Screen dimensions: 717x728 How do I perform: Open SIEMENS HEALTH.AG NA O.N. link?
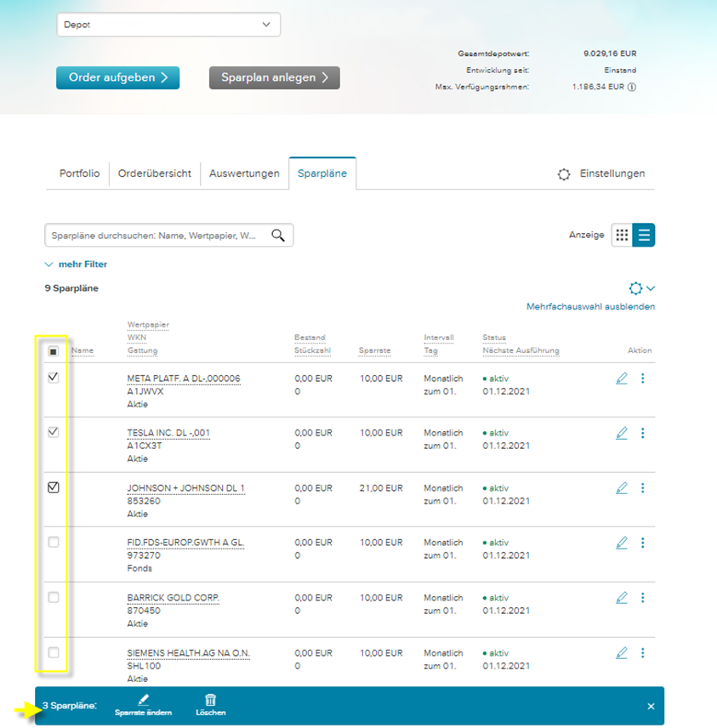[189, 653]
